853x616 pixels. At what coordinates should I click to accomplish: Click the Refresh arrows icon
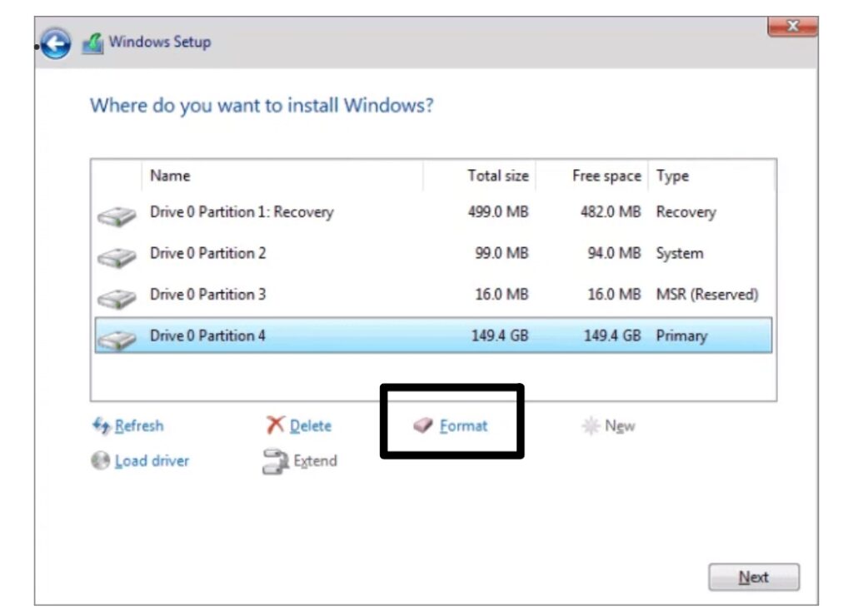tap(102, 425)
